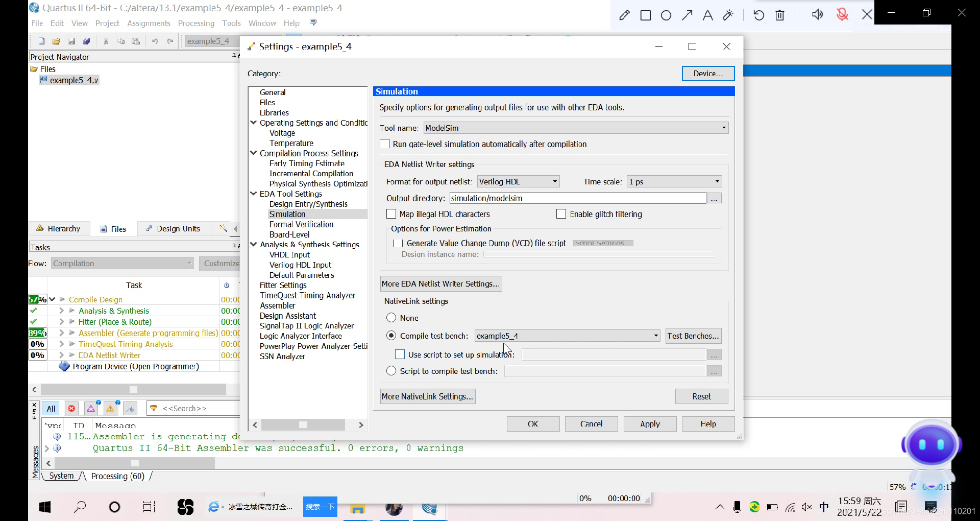Click the Device... button
Viewport: 980px width, 521px height.
(x=708, y=74)
